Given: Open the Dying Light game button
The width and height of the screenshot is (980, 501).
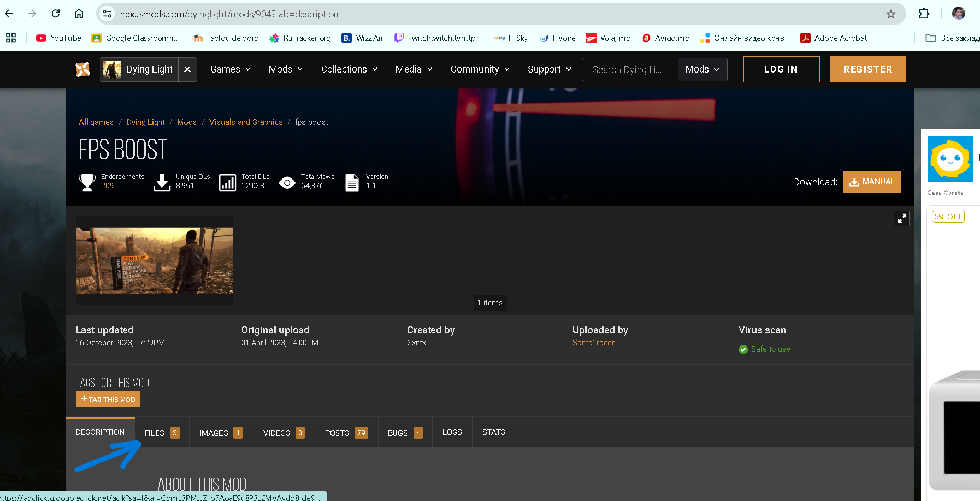Looking at the screenshot, I should [x=139, y=69].
